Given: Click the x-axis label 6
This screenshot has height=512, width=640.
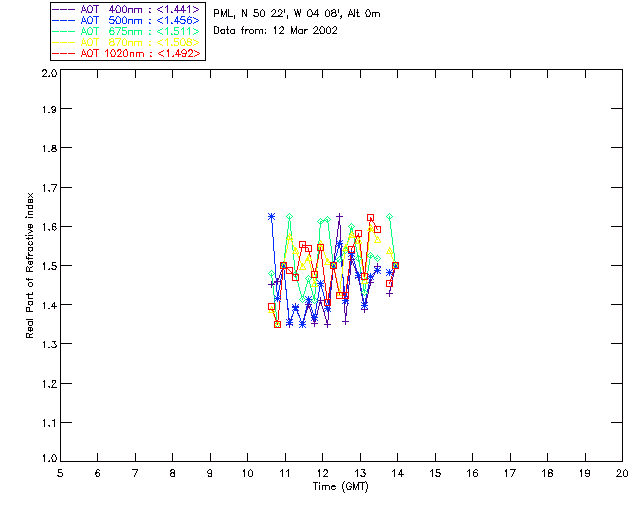Looking at the screenshot, I should 98,473.
